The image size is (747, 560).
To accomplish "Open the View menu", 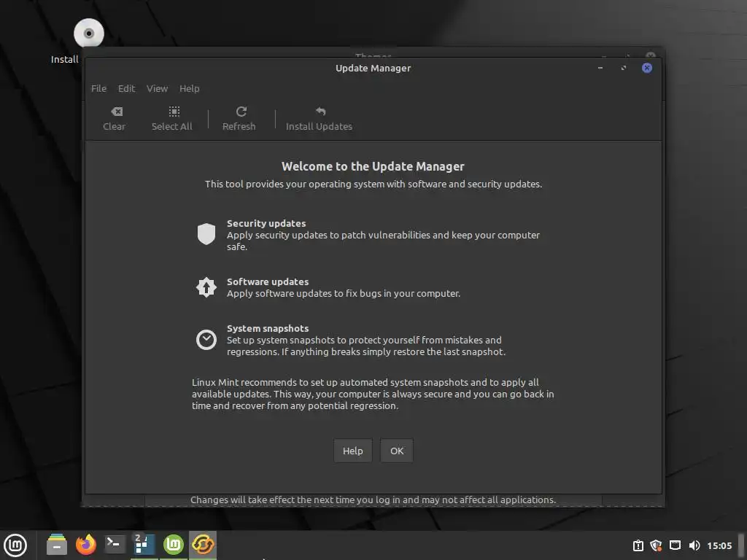I will point(157,88).
